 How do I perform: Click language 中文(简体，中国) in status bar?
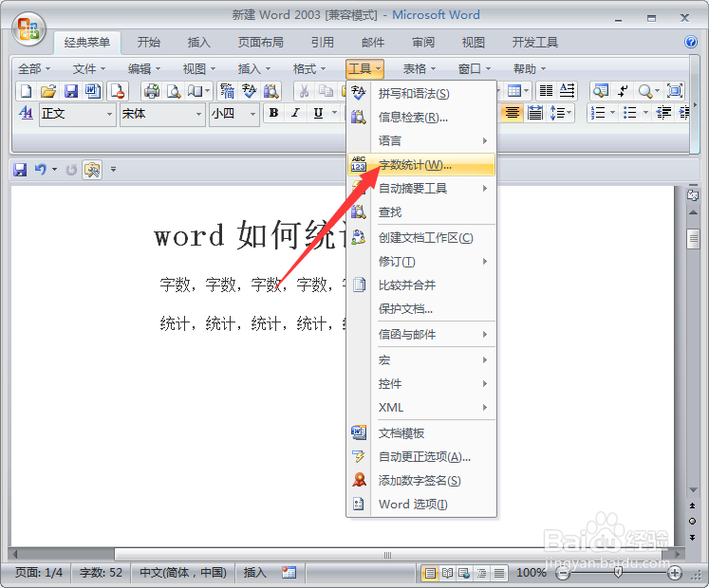pos(183,573)
